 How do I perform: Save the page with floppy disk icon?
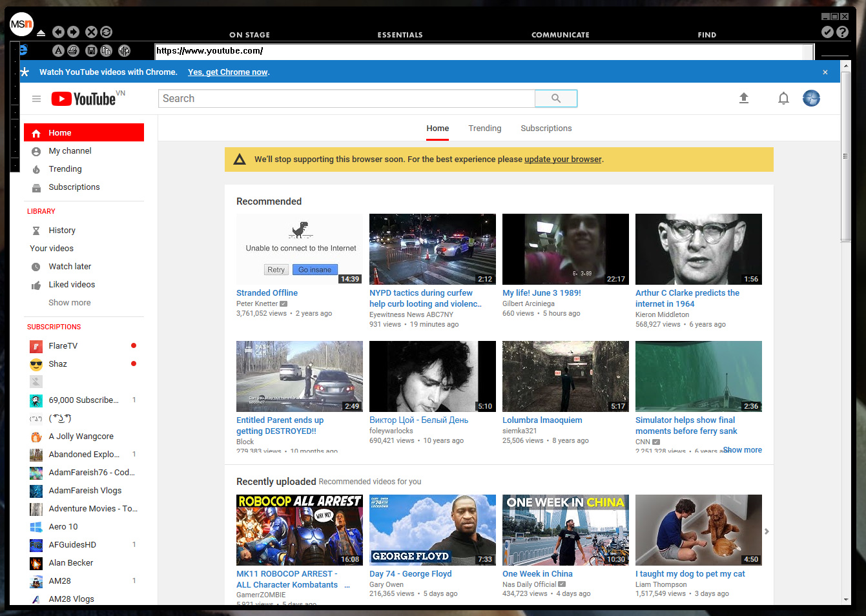(92, 50)
